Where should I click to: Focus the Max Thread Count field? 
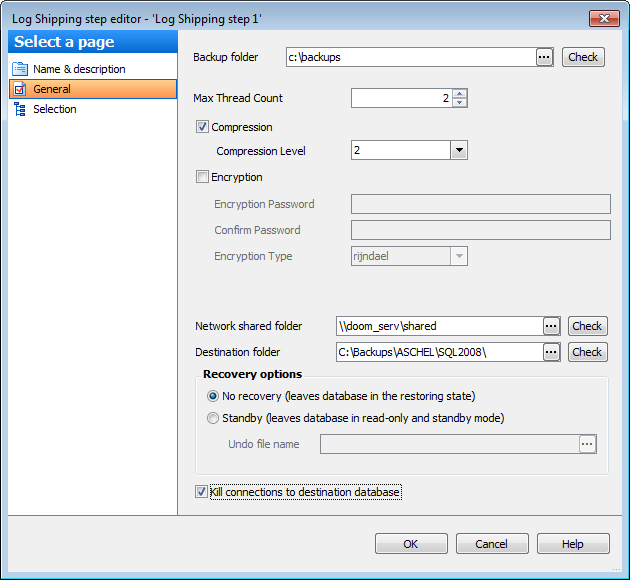402,98
